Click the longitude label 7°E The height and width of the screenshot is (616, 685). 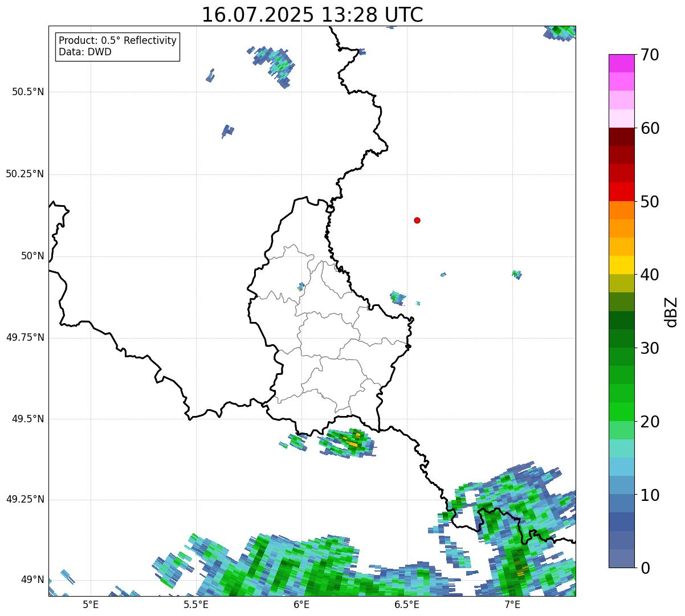(512, 605)
